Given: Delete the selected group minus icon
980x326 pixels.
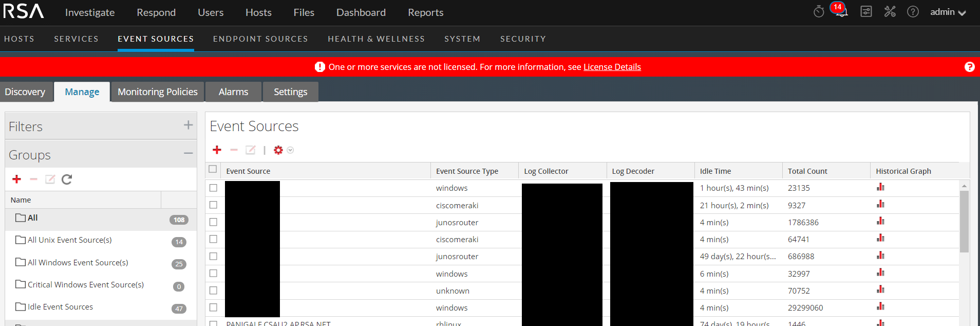Looking at the screenshot, I should pos(33,179).
